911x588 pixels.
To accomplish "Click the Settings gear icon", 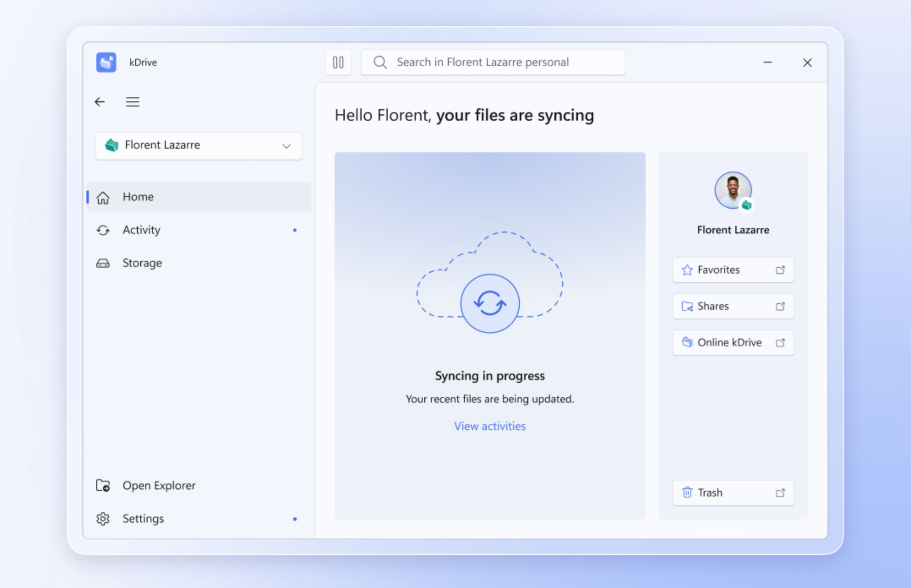I will (103, 519).
